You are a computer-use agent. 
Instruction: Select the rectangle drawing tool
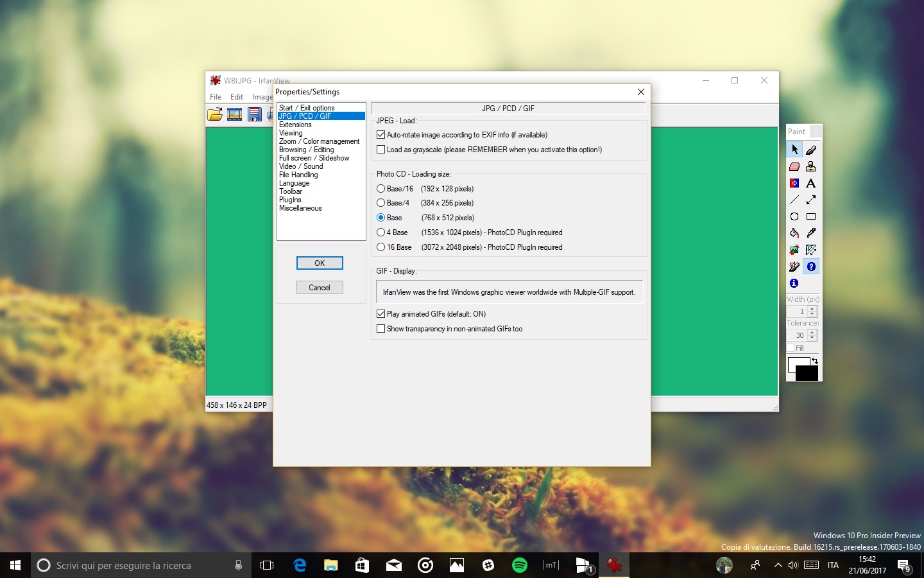point(811,216)
